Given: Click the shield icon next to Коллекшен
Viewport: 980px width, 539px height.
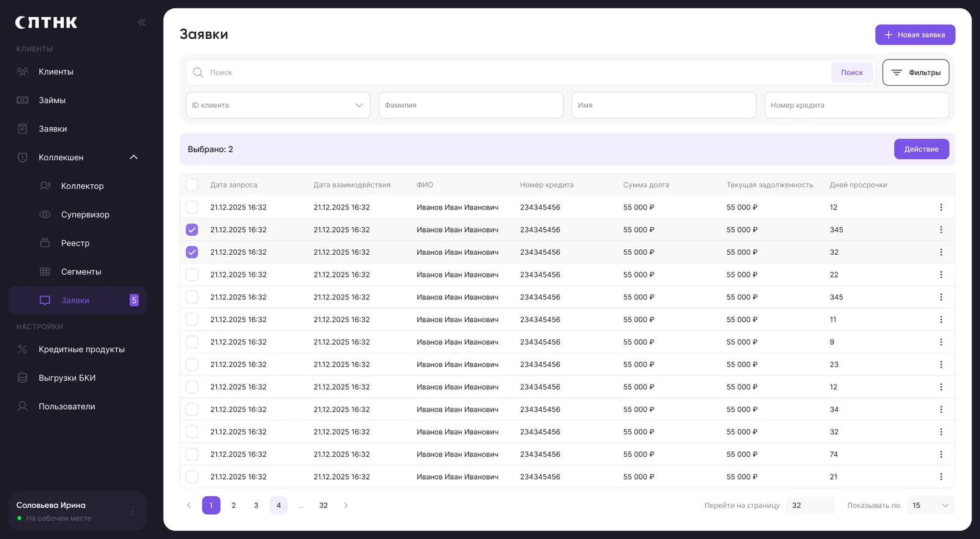Looking at the screenshot, I should tap(23, 157).
